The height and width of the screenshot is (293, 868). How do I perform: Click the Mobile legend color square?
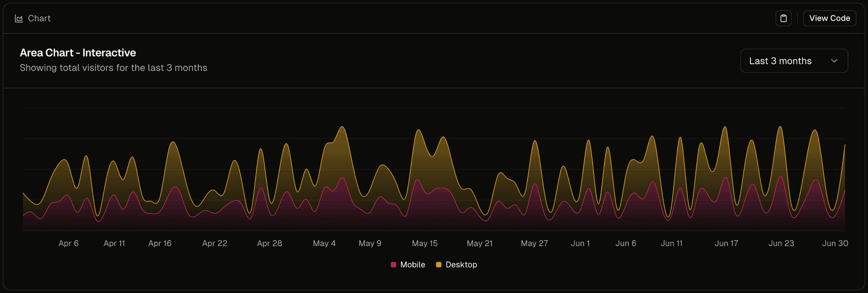tap(393, 265)
